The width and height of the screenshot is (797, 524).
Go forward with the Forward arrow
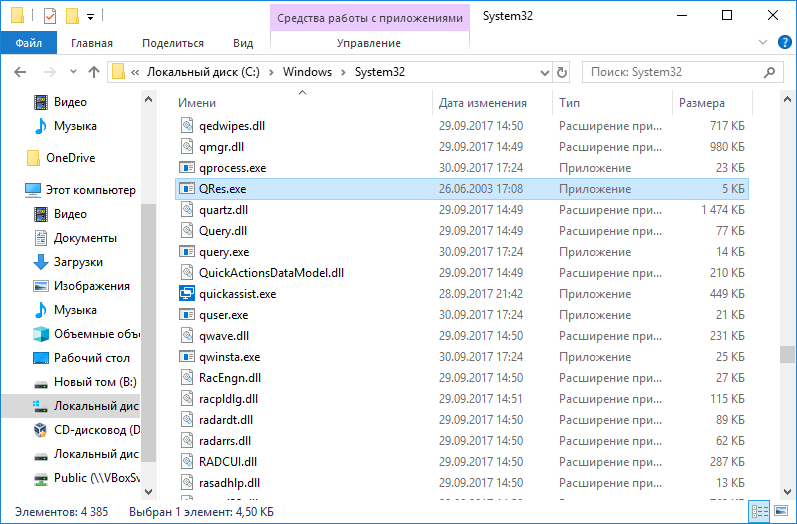[49, 72]
